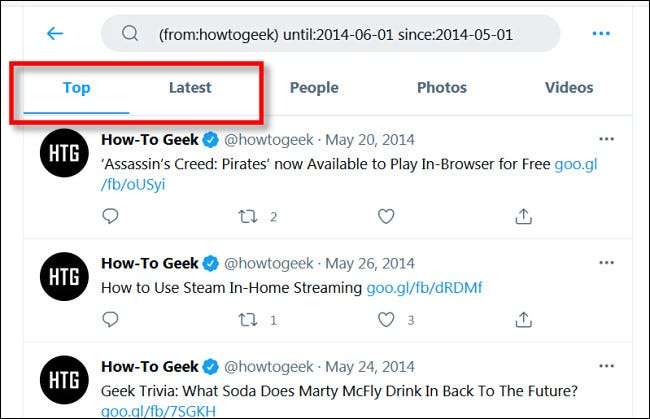Open more menu on May 20 tweet
The width and height of the screenshot is (650, 419).
[606, 139]
